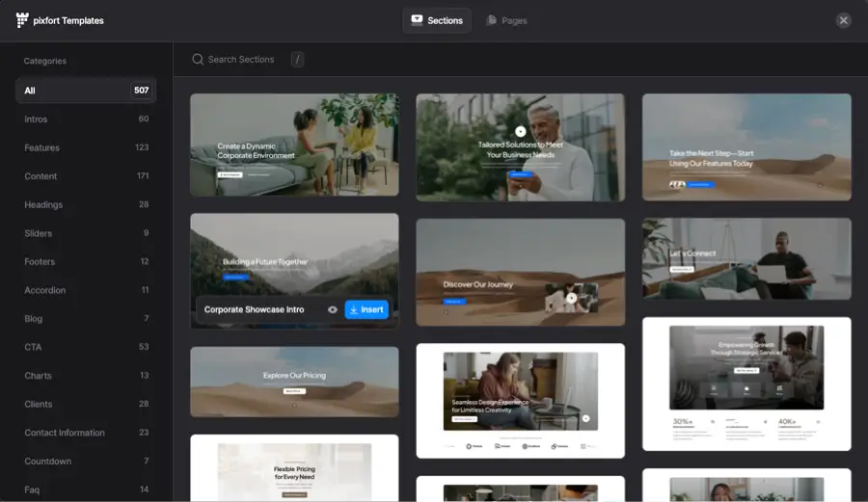Choose the Headings category
868x502 pixels.
[86, 204]
